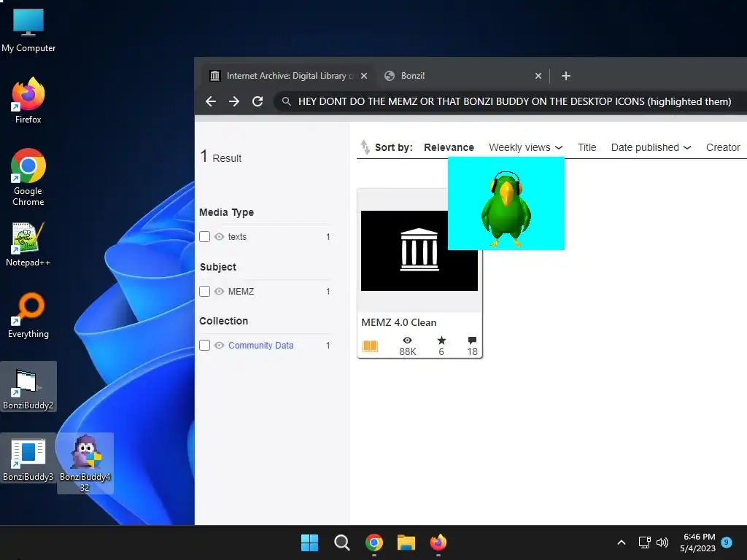
Task: Select the BonziBuddy3 desktop icon
Action: [x=28, y=459]
